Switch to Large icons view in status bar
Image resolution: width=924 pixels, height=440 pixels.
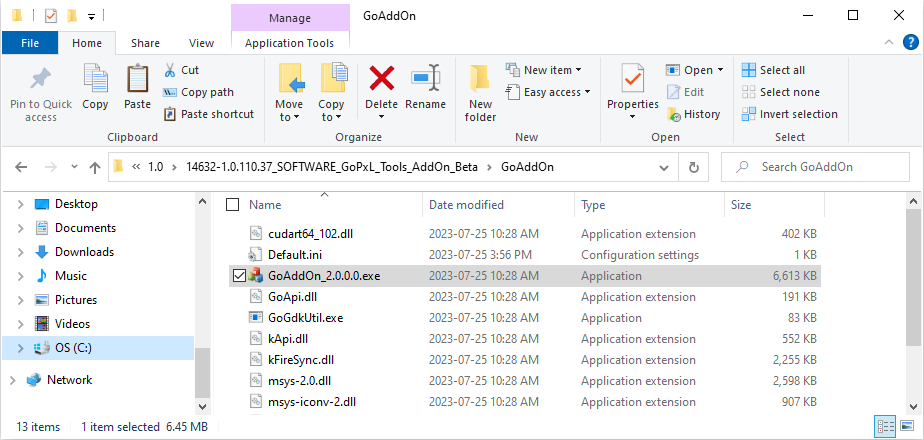tap(905, 426)
